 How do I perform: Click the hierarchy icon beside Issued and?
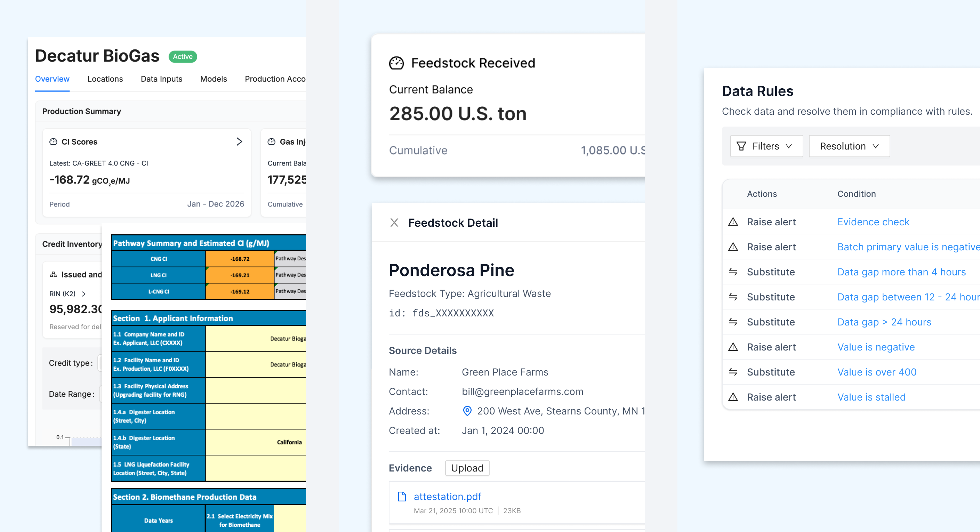click(53, 274)
